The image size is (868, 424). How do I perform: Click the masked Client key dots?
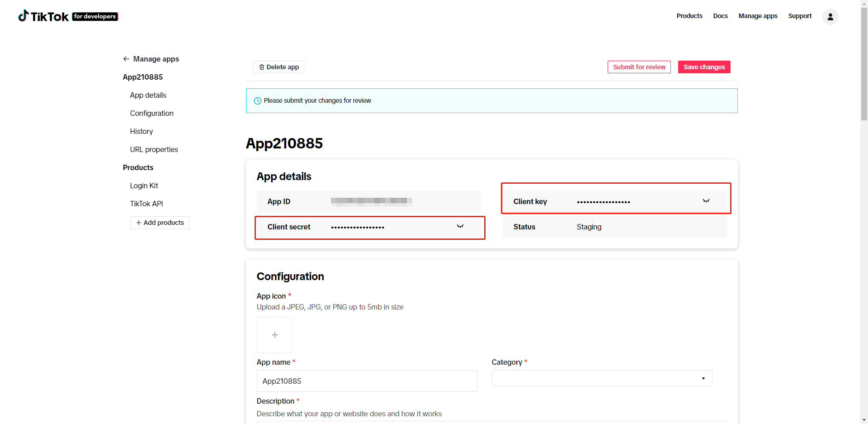603,202
